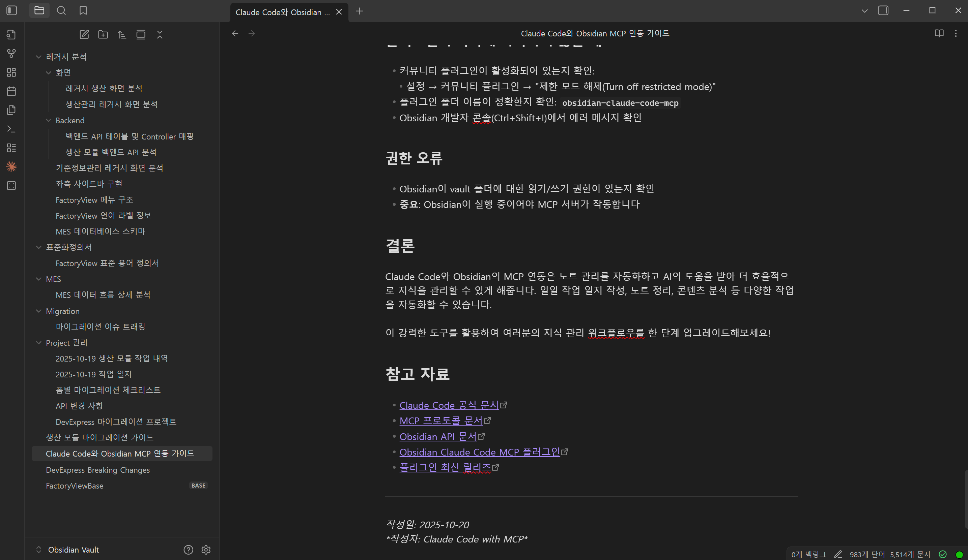The height and width of the screenshot is (560, 968).
Task: Toggle the left sidebar collapse button
Action: (x=12, y=11)
